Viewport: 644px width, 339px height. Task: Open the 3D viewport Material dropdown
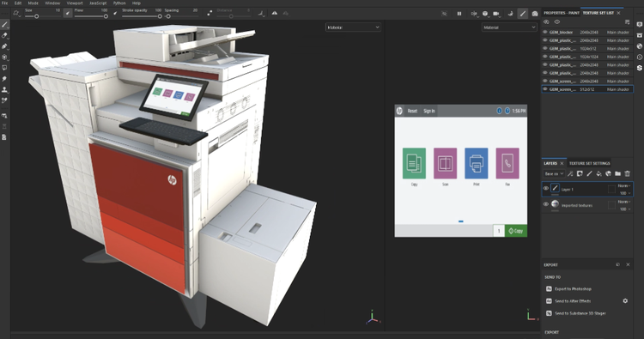click(353, 27)
